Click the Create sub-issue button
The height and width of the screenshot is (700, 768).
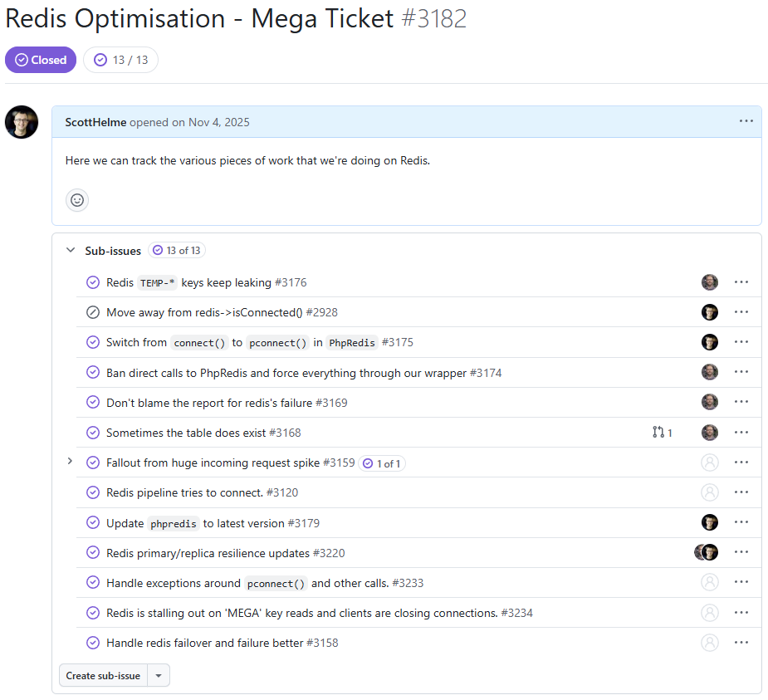point(103,675)
